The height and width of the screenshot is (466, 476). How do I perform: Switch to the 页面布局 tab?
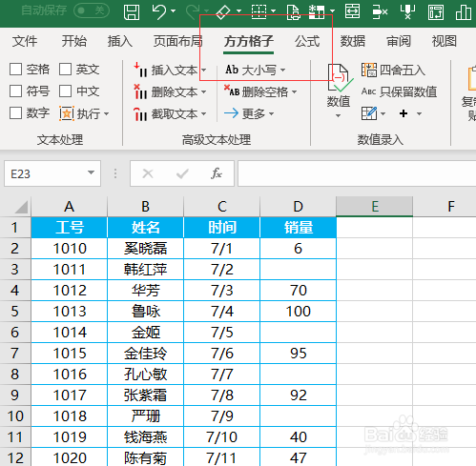click(178, 41)
